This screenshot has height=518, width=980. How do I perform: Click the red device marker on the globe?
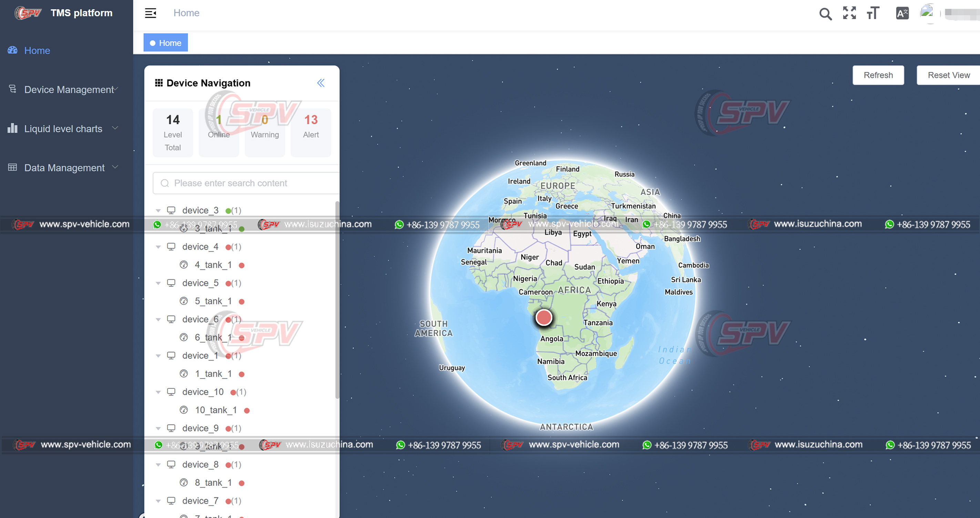coord(544,317)
